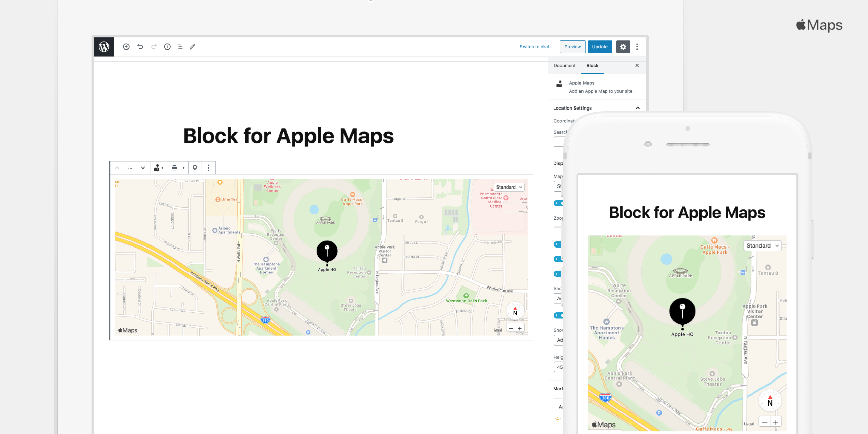Click Tantau Reception Center on editor map
The width and height of the screenshot is (868, 434).
coord(359,272)
